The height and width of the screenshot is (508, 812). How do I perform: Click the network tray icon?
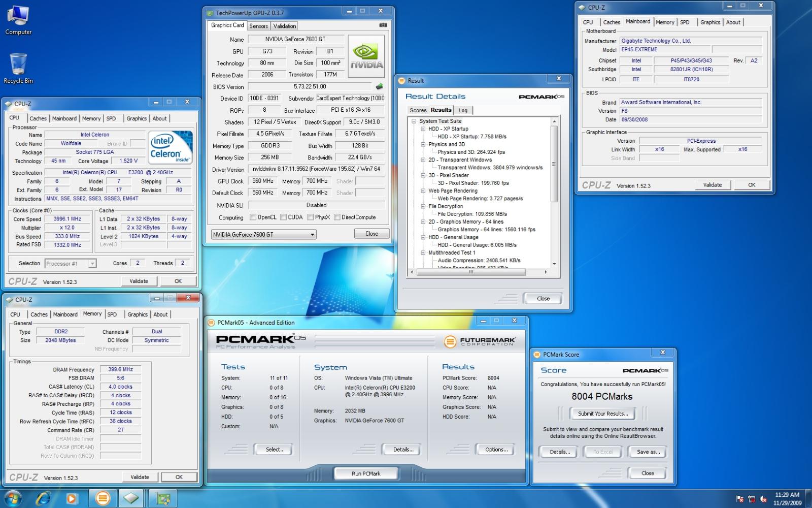(x=752, y=499)
